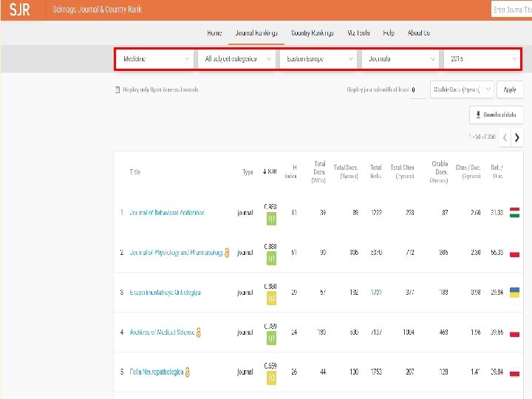Expand the Medicine subject area dropdown
Image resolution: width=532 pixels, height=399 pixels.
pyautogui.click(x=154, y=59)
